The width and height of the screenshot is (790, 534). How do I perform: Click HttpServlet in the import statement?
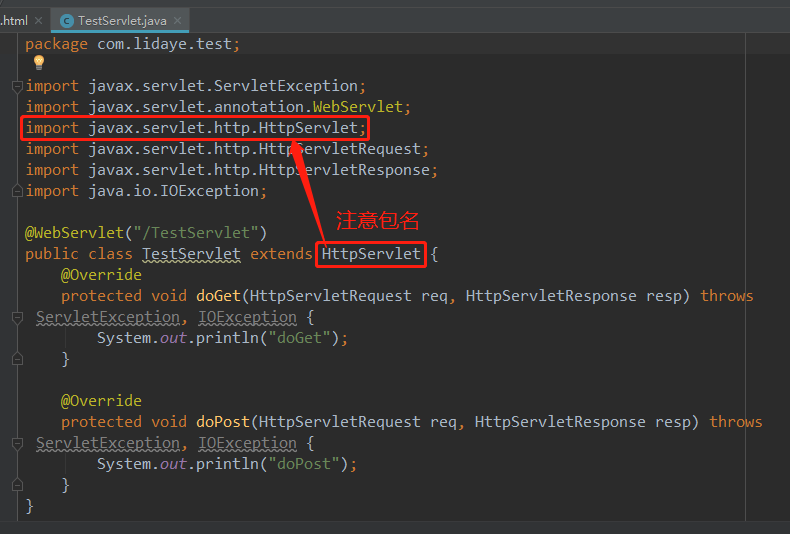click(308, 128)
